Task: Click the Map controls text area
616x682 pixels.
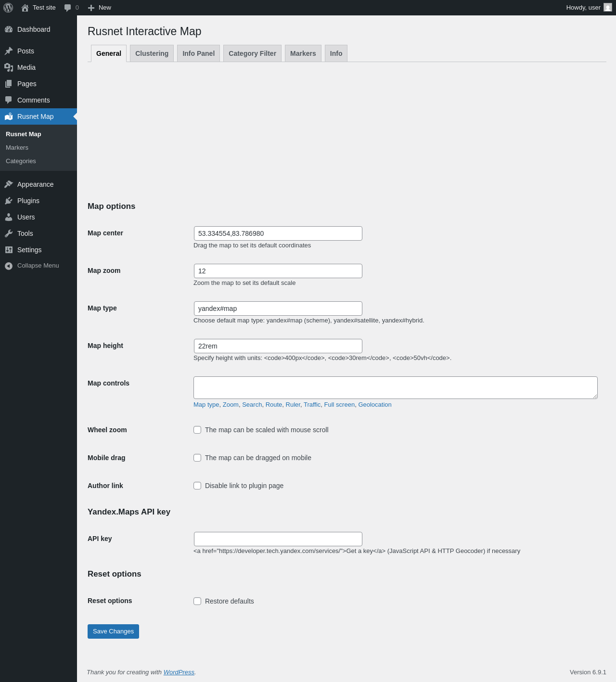Action: 396,387
